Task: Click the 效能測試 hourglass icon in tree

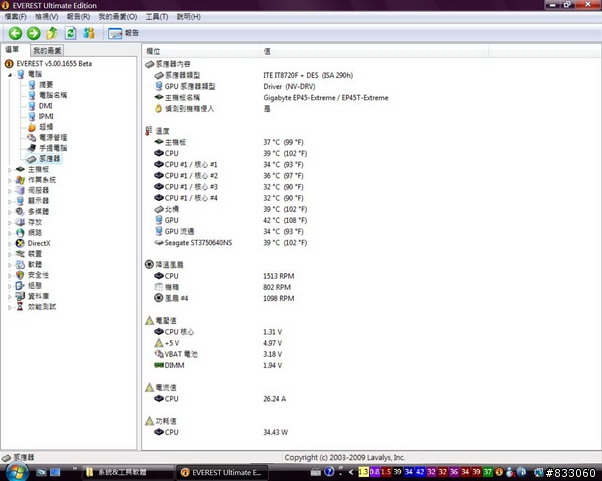Action: pos(20,307)
